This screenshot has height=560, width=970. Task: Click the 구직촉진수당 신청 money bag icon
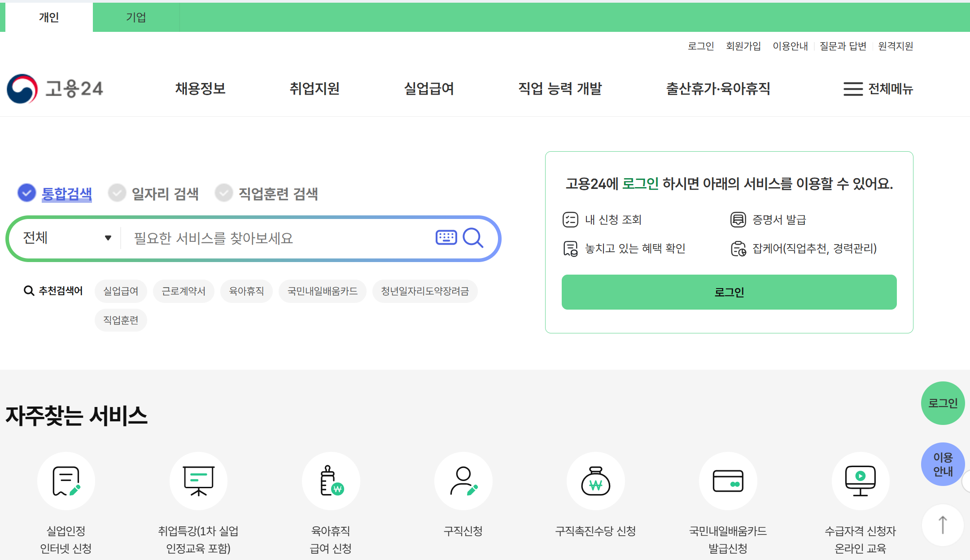tap(596, 481)
